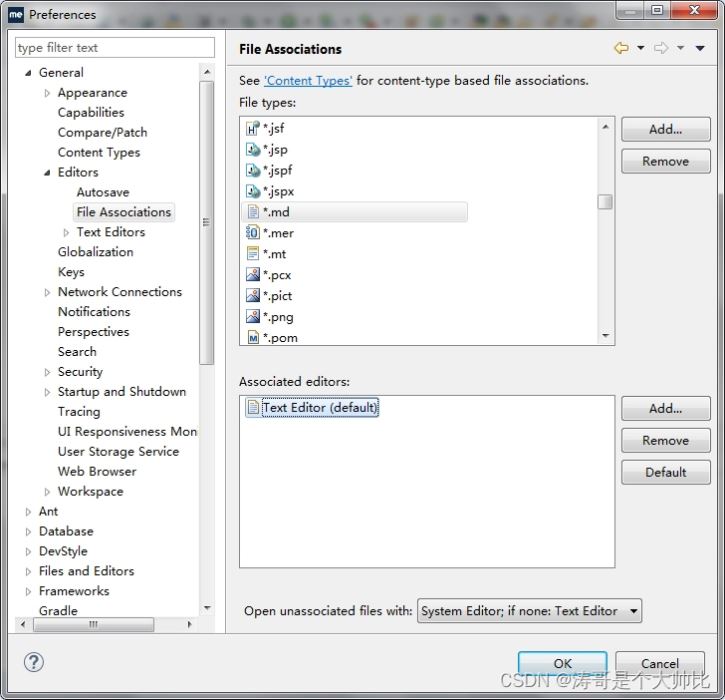Viewport: 725px width, 700px height.
Task: Remove the selected associated editor
Action: (665, 440)
